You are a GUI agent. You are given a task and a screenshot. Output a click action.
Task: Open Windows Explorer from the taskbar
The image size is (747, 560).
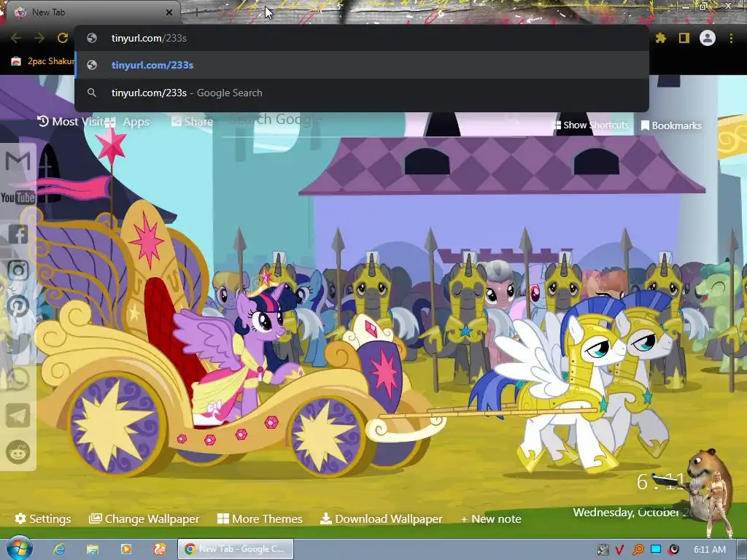tap(93, 549)
